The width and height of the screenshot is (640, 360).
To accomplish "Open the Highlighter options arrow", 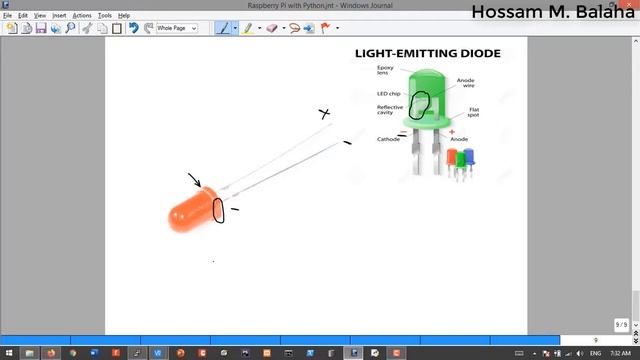I will [259, 28].
